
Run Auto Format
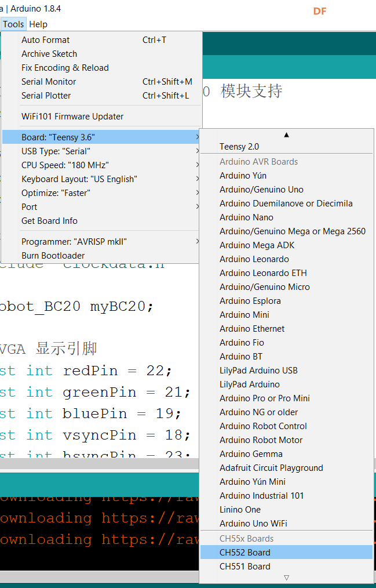(x=101, y=40)
